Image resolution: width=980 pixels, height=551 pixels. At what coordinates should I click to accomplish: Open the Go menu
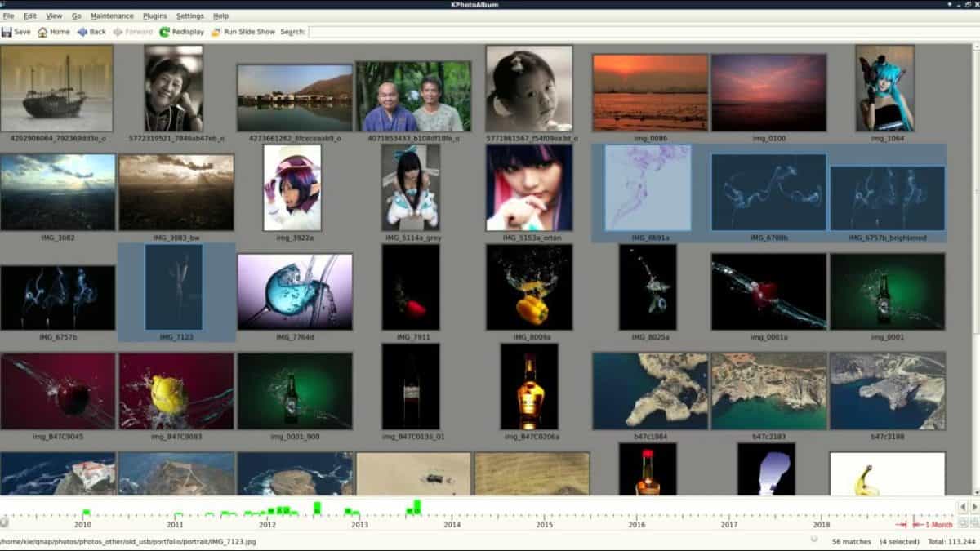(x=77, y=16)
